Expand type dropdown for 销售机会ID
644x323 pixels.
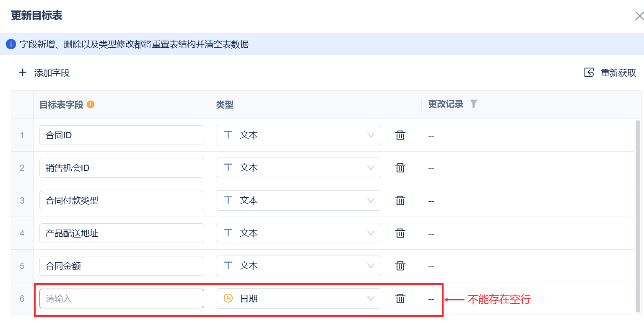298,168
